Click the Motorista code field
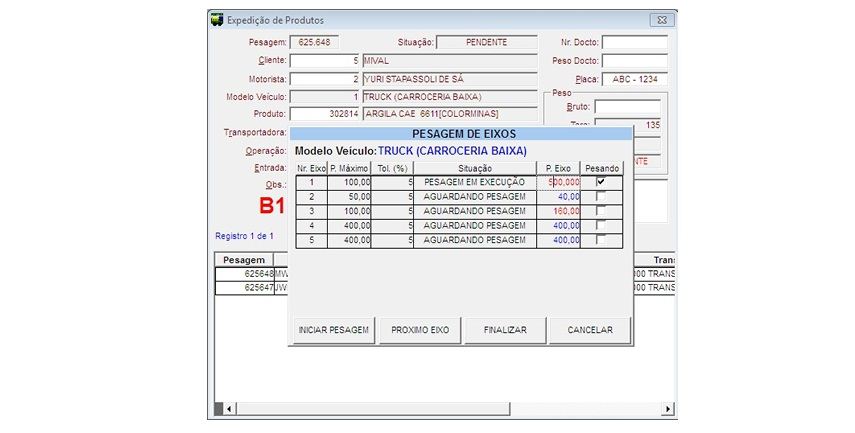855x433 pixels. pos(324,79)
